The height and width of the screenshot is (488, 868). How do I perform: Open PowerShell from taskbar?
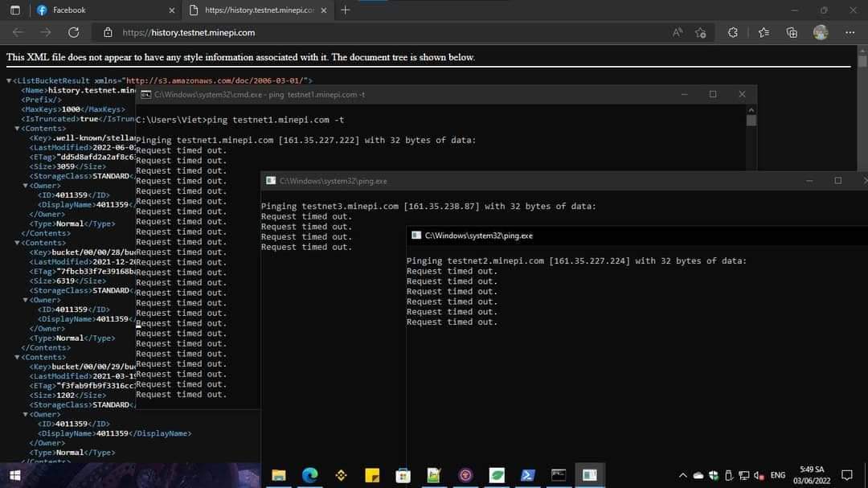pos(527,475)
